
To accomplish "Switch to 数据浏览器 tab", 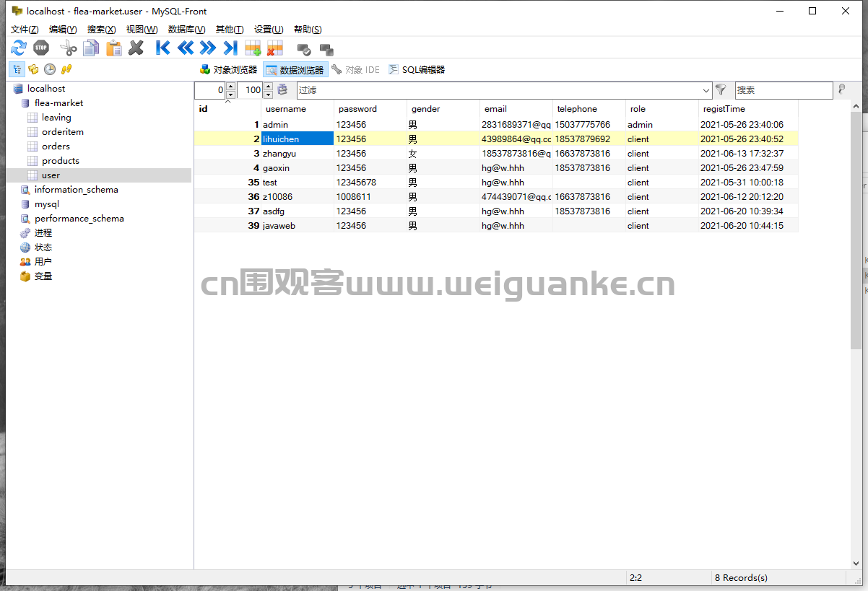I will (295, 70).
